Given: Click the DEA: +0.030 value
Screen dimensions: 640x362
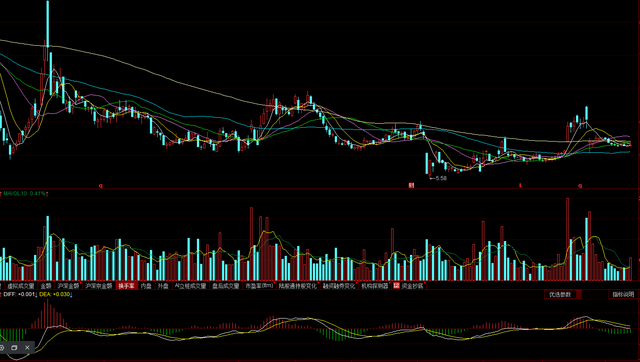Looking at the screenshot, I should [x=55, y=294].
